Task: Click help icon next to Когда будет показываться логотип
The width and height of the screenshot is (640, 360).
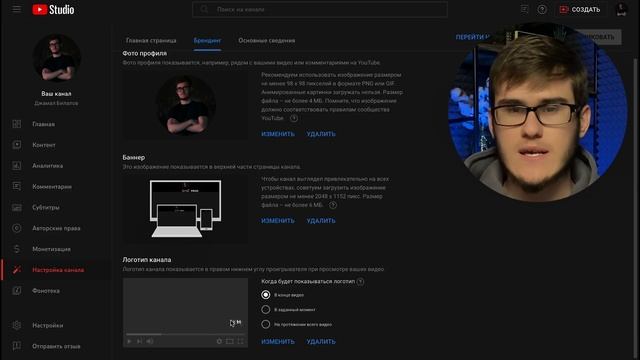Action: tap(360, 282)
